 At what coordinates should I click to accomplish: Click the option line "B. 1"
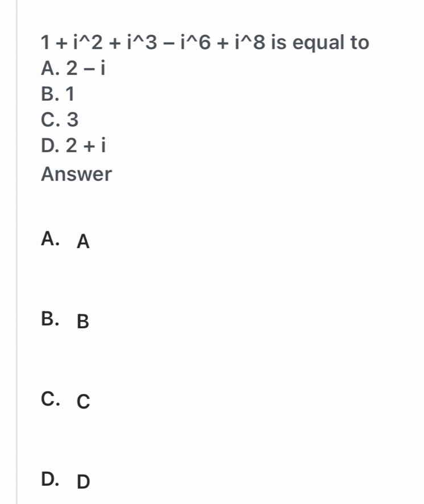tap(58, 94)
